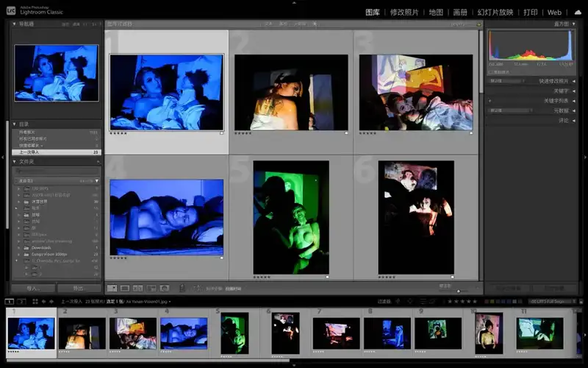Expand the 快速修改照片 panel
588x368 pixels.
[574, 81]
